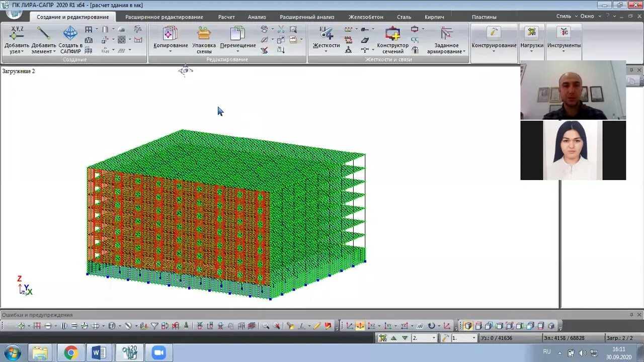Click the rotate view circular arrow icon
Screen dimensions: 644x362
[x=431, y=326]
